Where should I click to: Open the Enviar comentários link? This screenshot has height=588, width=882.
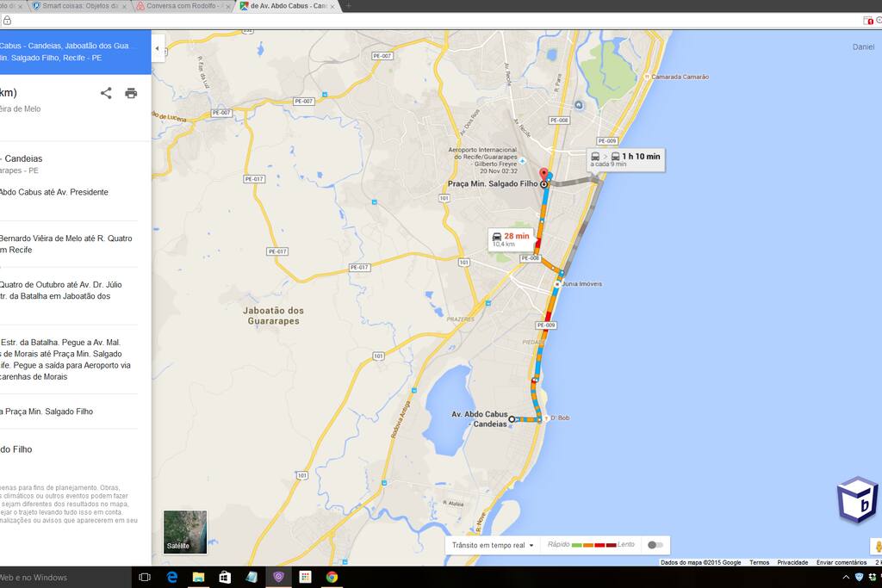coord(842,562)
